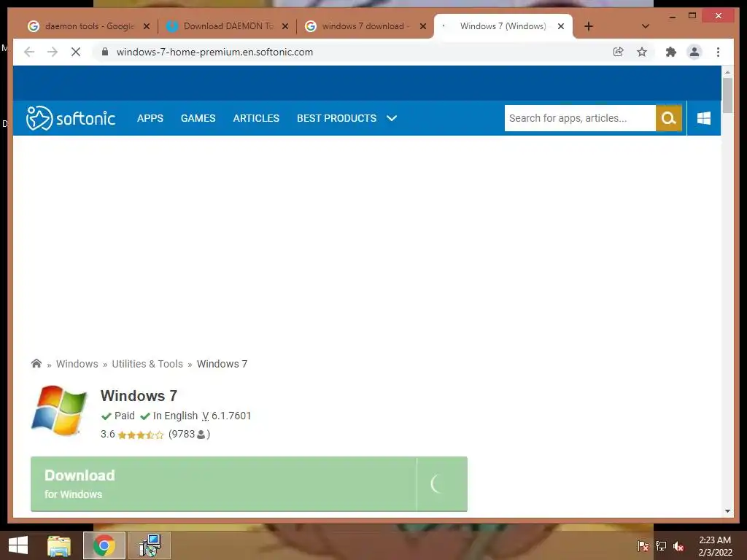This screenshot has width=747, height=560.
Task: Open the GAMES menu
Action: point(198,118)
